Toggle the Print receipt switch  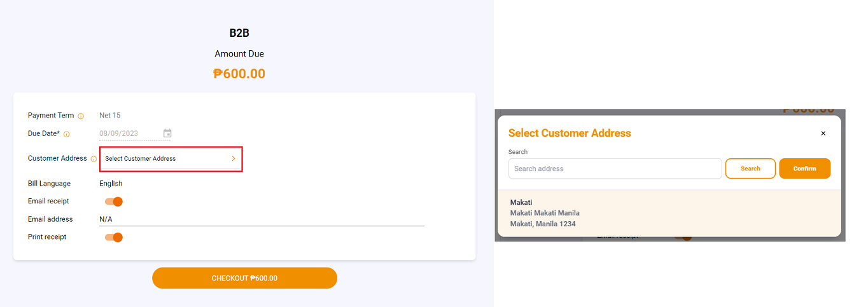pos(114,237)
